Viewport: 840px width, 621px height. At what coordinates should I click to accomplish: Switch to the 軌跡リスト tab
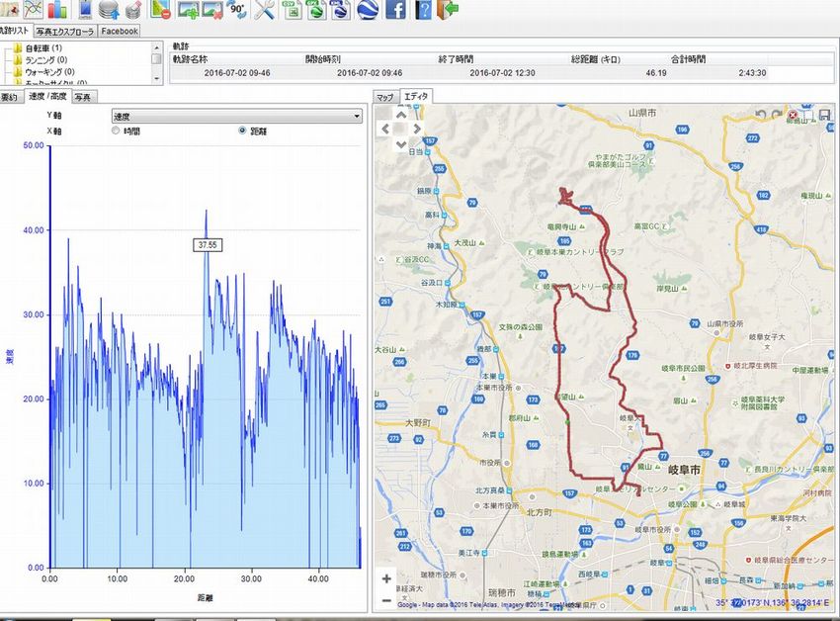pyautogui.click(x=16, y=31)
